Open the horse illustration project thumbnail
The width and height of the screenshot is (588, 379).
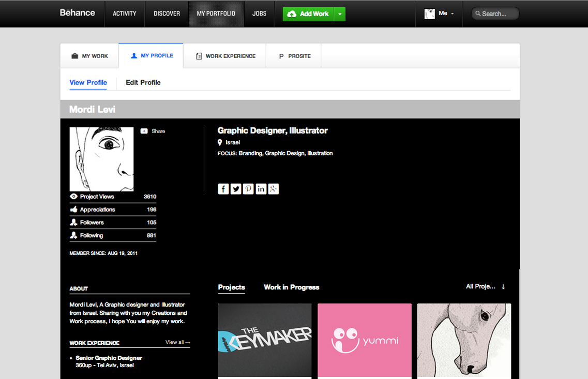(x=464, y=340)
